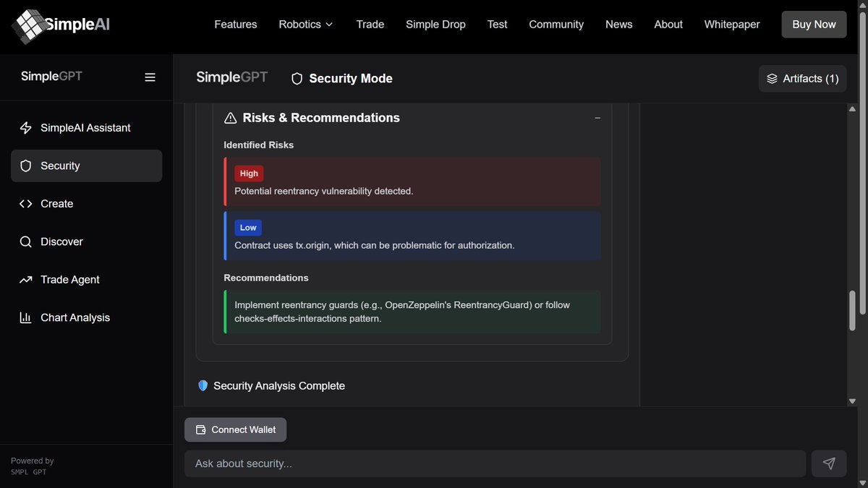Click the blue shield beside Security Analysis Complete
Image resolution: width=868 pixels, height=488 pixels.
[x=203, y=386]
